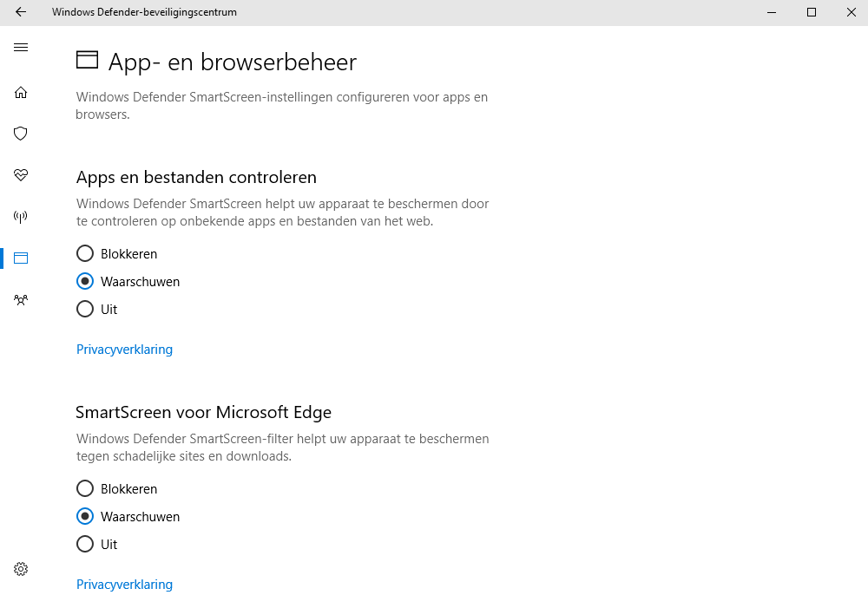Select Blokkeren for apps and files
Screen dimensions: 868x595
click(85, 254)
